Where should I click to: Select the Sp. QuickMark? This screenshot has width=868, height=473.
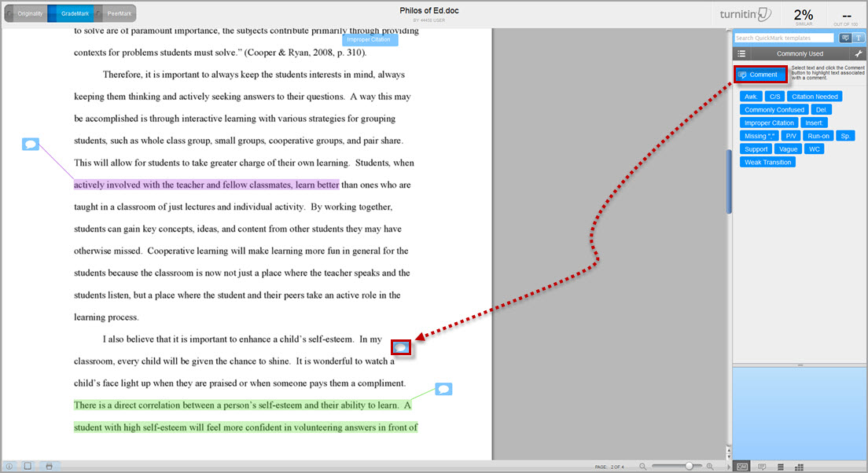[x=845, y=136]
